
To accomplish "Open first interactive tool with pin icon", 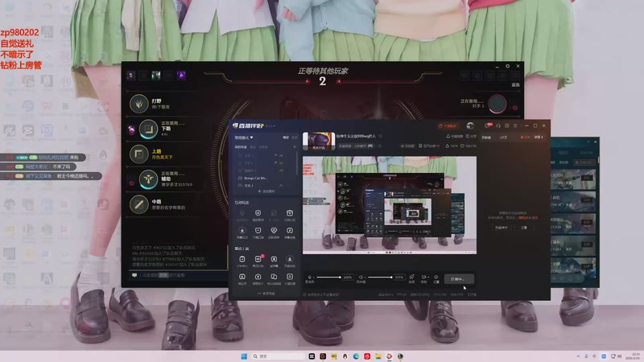I will pyautogui.click(x=242, y=215).
